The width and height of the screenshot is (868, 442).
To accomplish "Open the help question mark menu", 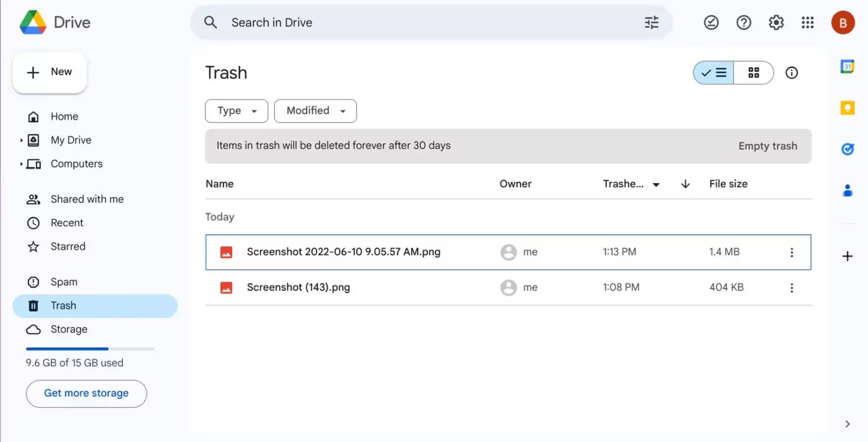I will tap(744, 23).
